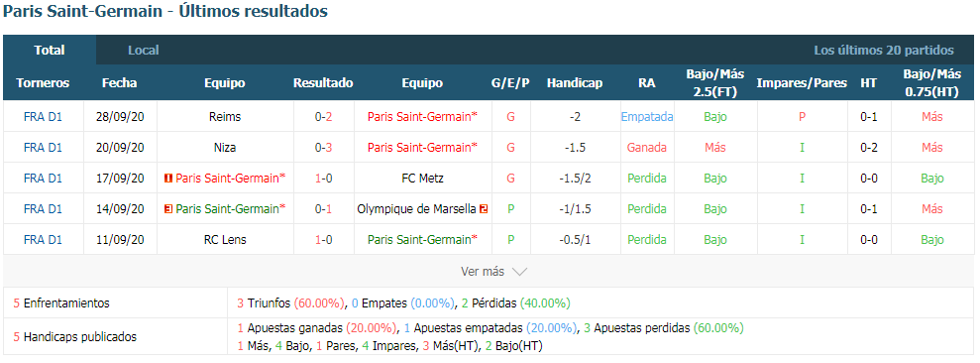Select the Total tab

50,50
